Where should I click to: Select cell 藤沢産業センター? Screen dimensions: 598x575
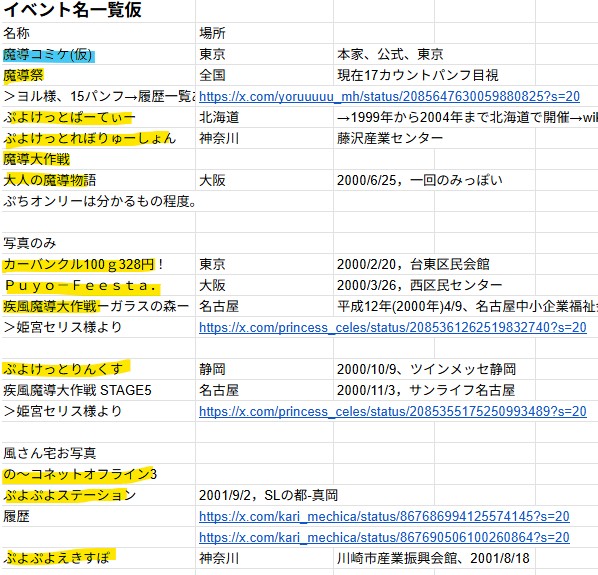click(390, 138)
